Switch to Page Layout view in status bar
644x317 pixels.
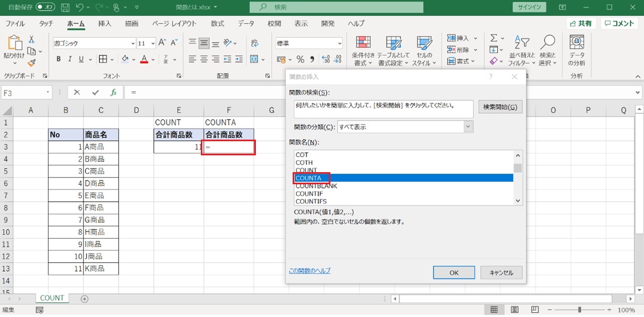pyautogui.click(x=514, y=310)
